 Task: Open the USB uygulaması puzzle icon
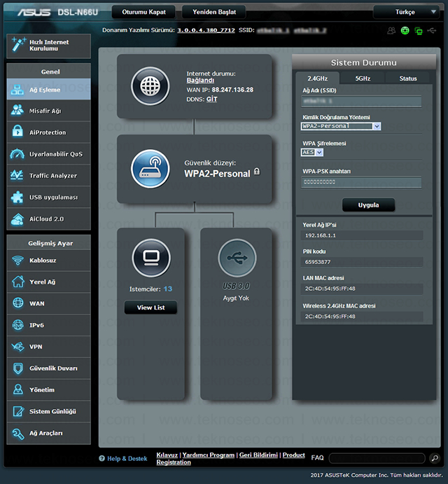17,197
